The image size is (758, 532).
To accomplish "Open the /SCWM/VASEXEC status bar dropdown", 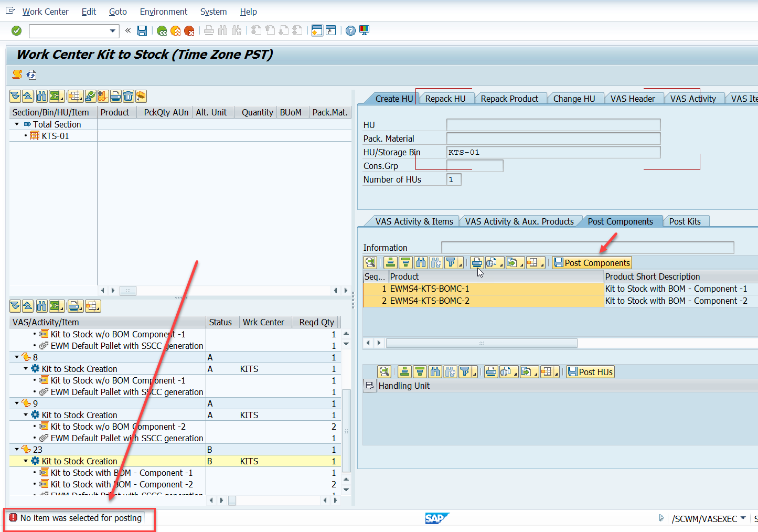I will point(743,518).
